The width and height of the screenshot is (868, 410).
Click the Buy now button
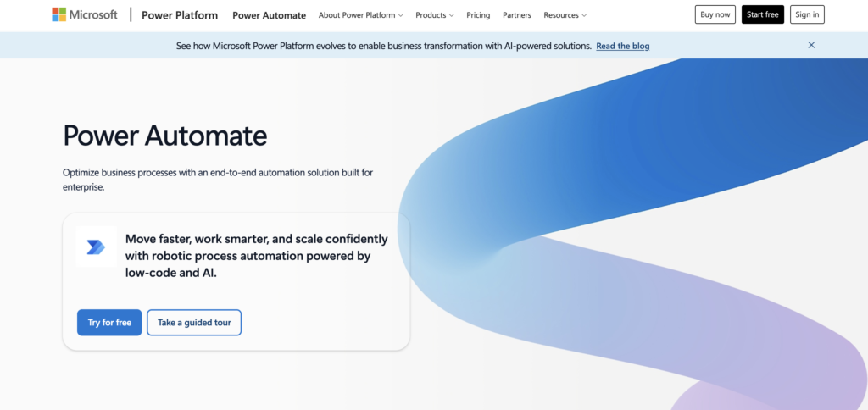715,14
